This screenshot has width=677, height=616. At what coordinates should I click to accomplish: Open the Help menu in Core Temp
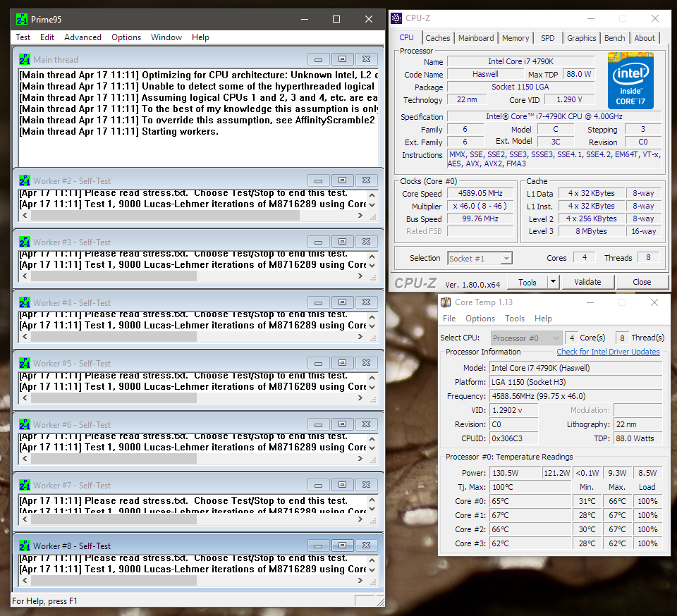click(x=543, y=319)
